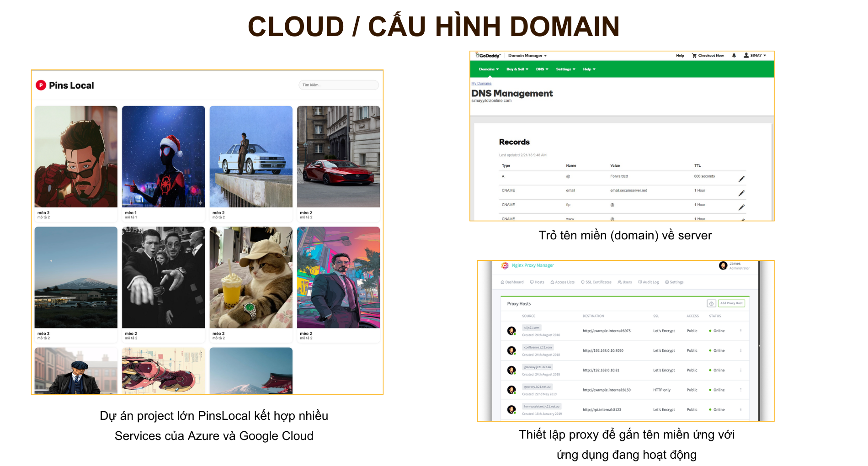The width and height of the screenshot is (868, 466).
Task: Edit the A record with the pencil icon
Action: 742,178
